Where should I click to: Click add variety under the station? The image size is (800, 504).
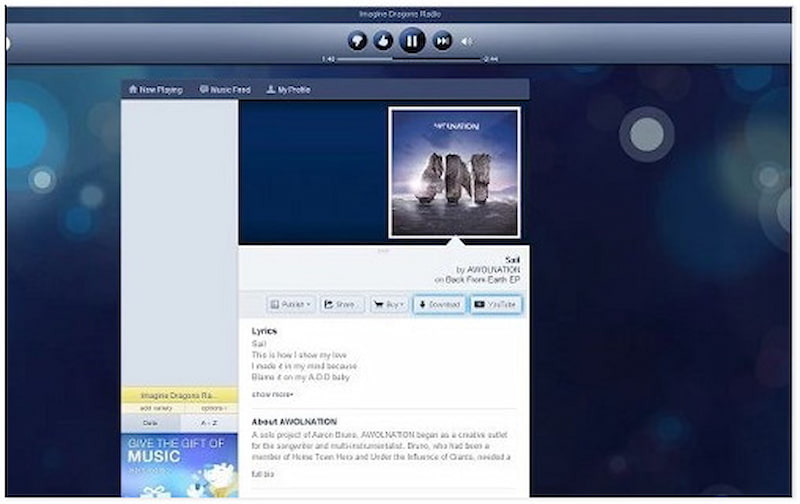[156, 409]
